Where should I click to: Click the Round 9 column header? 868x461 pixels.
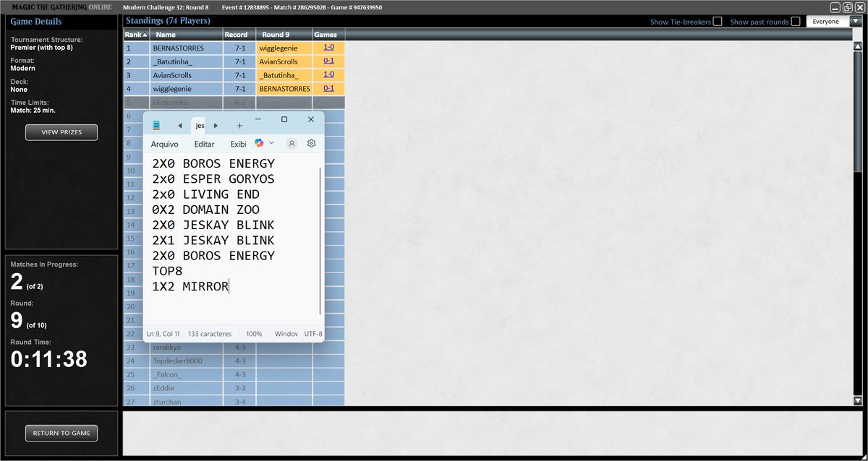pos(284,35)
